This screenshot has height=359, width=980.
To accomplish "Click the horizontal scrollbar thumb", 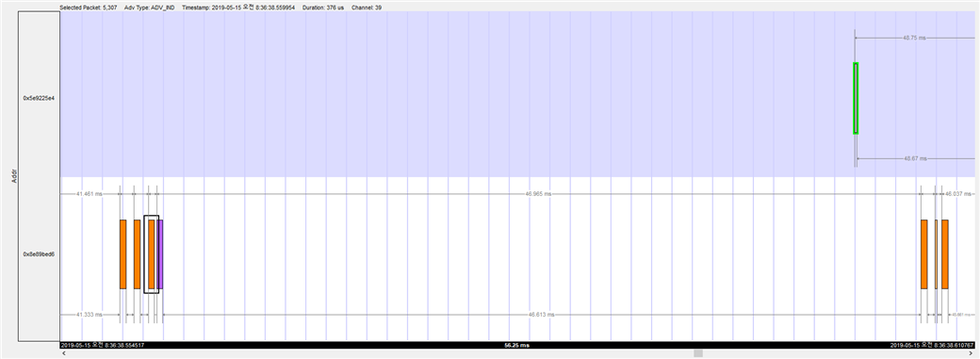I will click(x=698, y=353).
